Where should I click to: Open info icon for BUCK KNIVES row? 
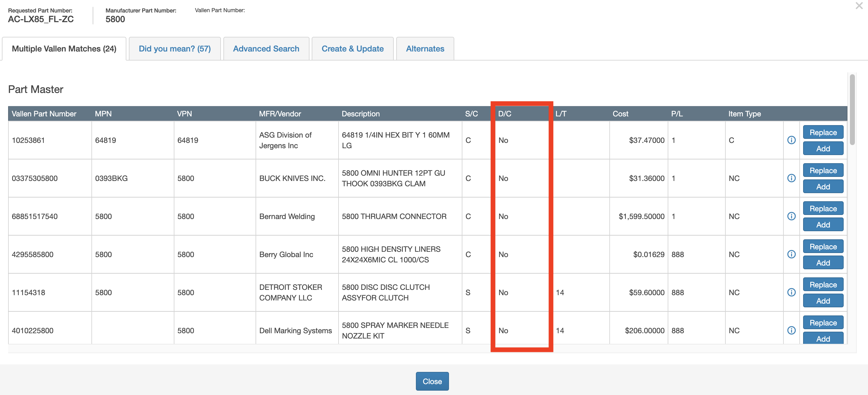pyautogui.click(x=791, y=178)
